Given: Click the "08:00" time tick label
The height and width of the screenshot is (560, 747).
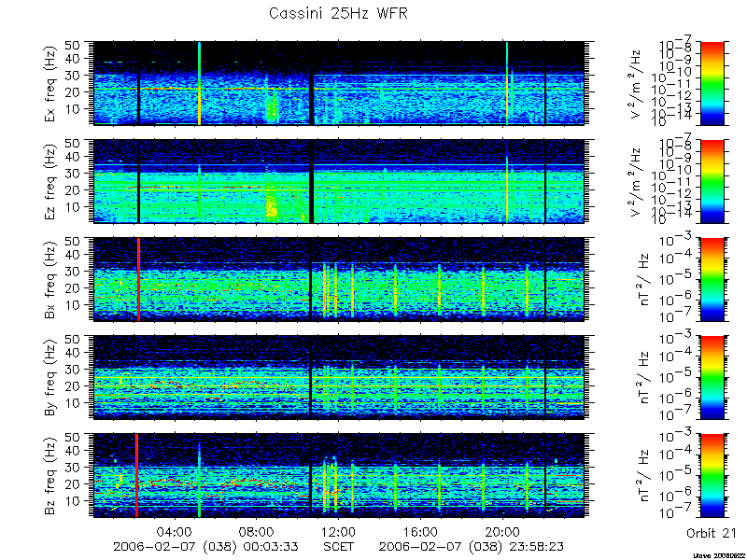Looking at the screenshot, I should click(x=258, y=531).
